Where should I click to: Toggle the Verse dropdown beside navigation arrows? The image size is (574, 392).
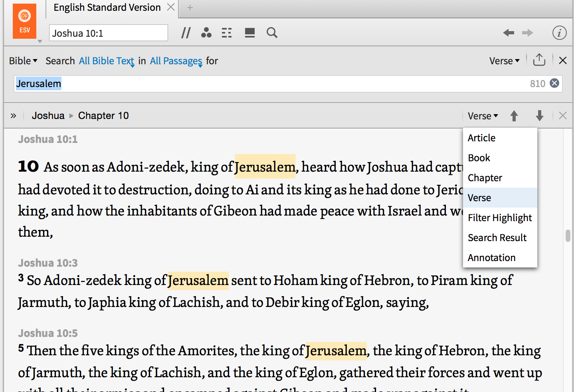coord(483,116)
